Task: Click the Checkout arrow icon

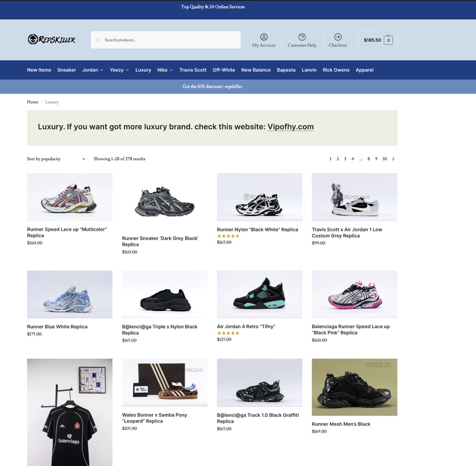Action: click(337, 37)
